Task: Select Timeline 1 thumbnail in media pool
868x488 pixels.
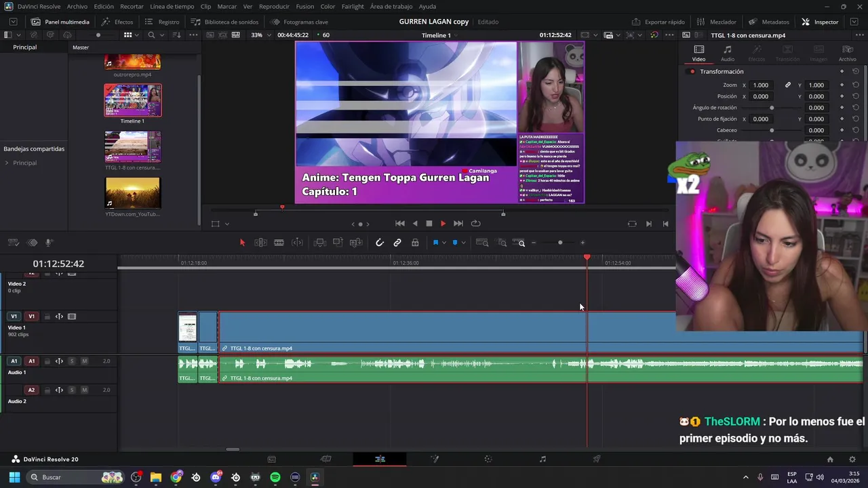Action: [x=133, y=100]
